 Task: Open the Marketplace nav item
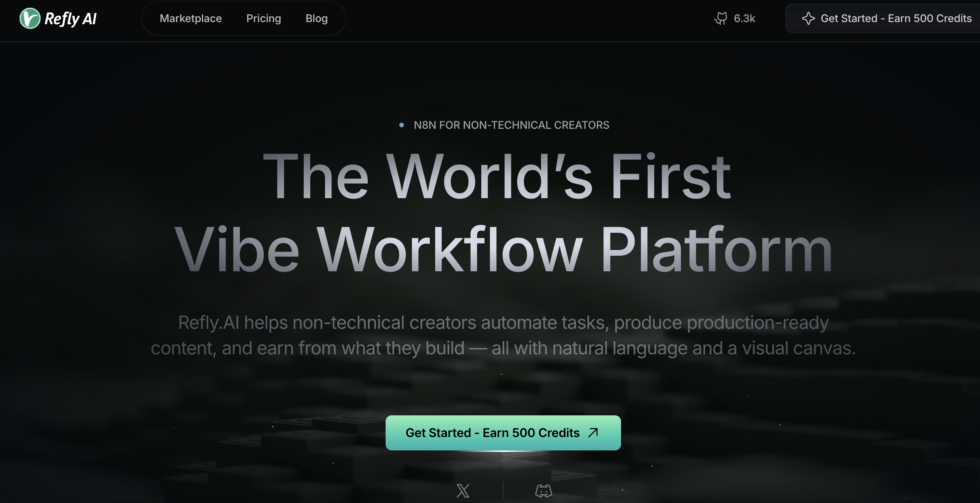click(x=191, y=18)
